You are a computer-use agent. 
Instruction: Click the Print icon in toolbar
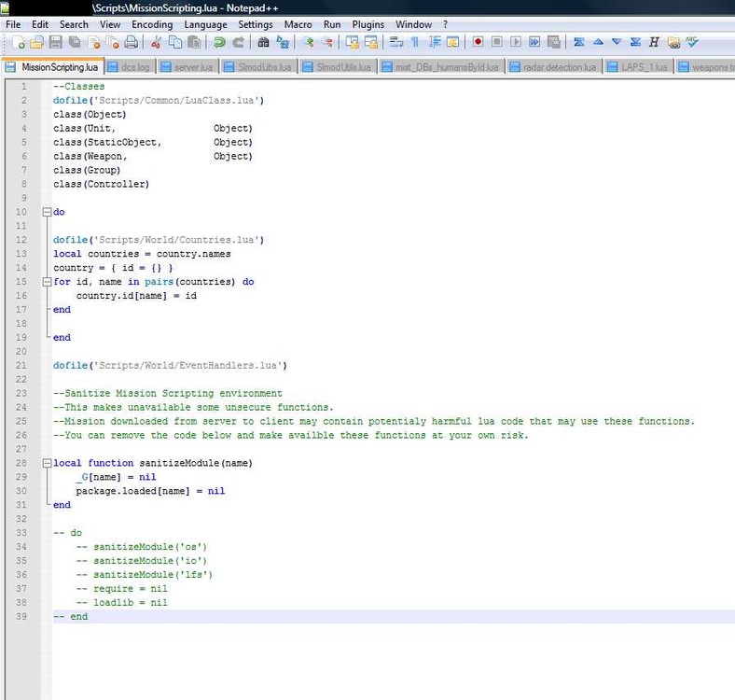click(x=132, y=42)
